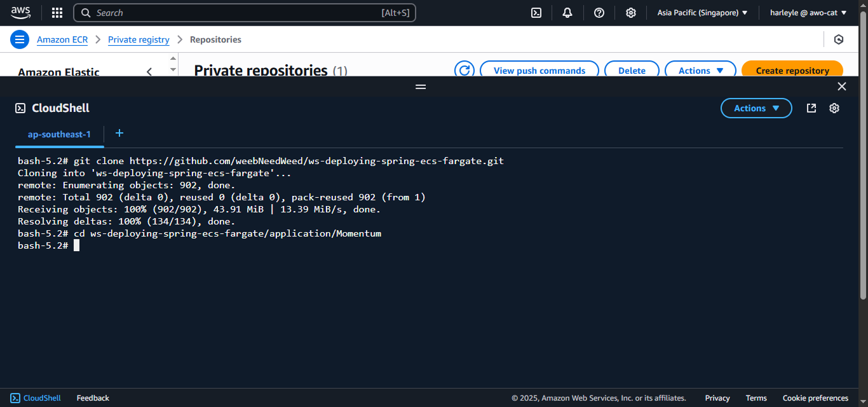Click the 'Resolving deltas: 100%' output line
Image resolution: width=868 pixels, height=407 pixels.
(126, 221)
